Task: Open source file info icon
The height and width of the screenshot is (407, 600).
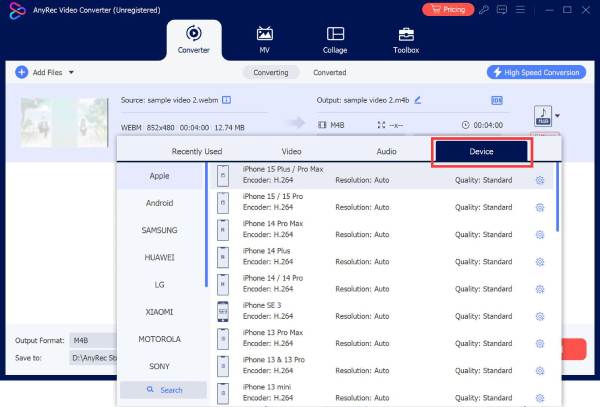Action: pos(227,100)
